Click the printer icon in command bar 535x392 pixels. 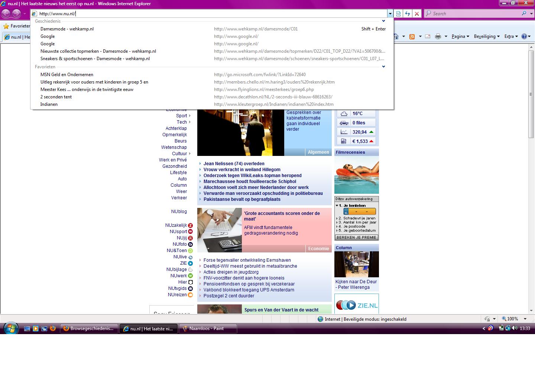pyautogui.click(x=438, y=36)
